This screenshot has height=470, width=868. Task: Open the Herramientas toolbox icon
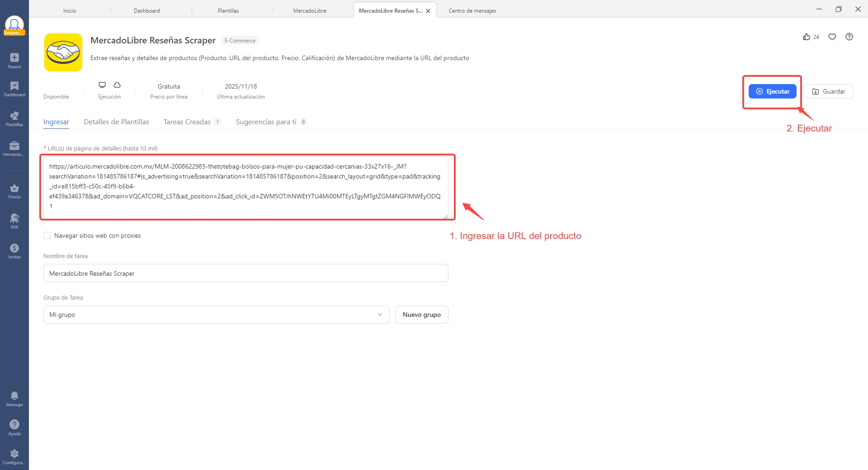point(14,148)
